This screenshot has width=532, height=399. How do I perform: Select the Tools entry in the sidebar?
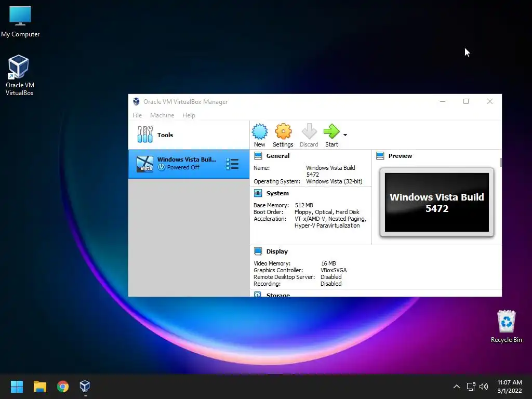click(x=189, y=135)
